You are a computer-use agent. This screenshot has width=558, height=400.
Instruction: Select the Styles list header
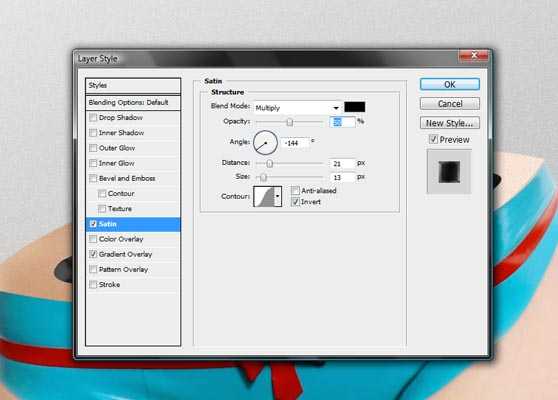pyautogui.click(x=133, y=85)
